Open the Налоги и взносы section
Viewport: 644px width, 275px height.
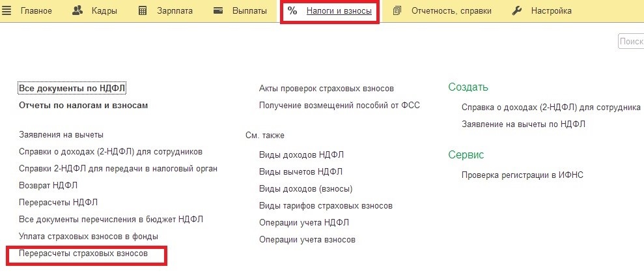pos(339,10)
